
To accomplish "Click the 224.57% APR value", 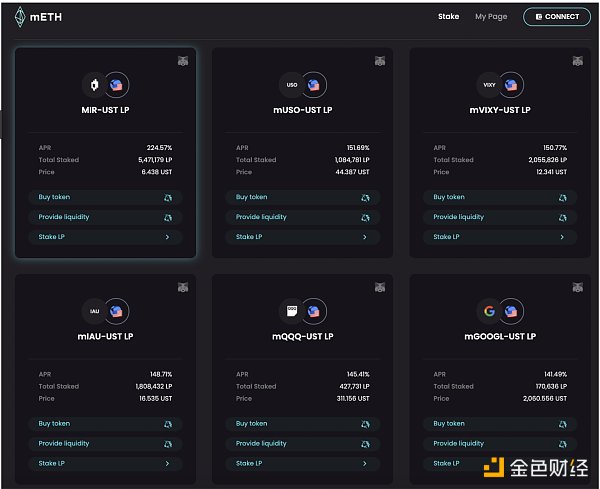I will click(x=159, y=148).
